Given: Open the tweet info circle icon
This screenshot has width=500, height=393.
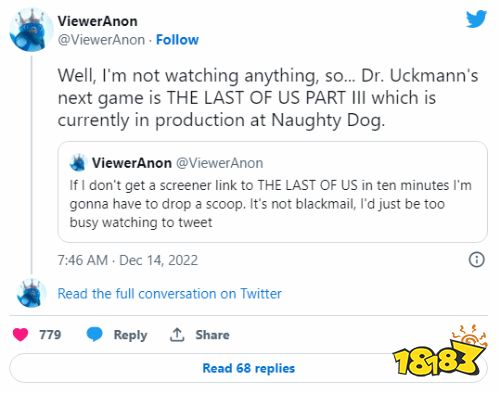Looking at the screenshot, I should click(477, 260).
